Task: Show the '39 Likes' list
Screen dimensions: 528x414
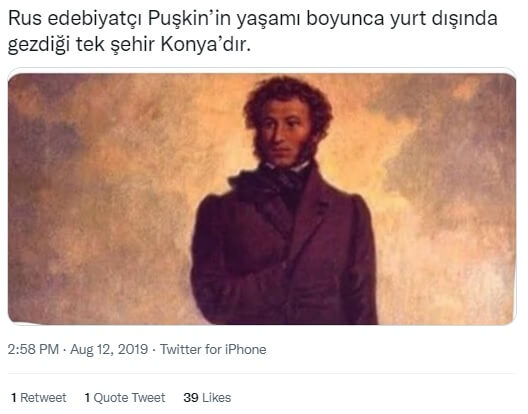Action: click(x=207, y=397)
